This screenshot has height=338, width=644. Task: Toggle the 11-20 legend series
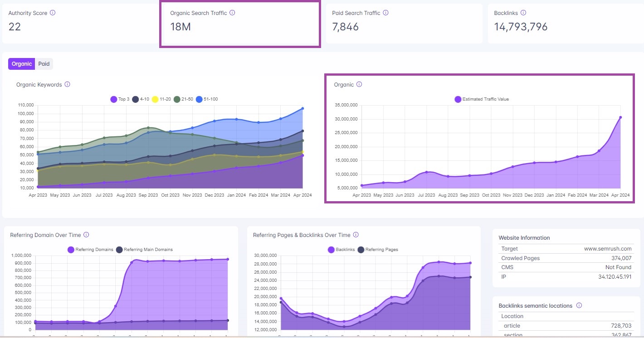tap(161, 99)
